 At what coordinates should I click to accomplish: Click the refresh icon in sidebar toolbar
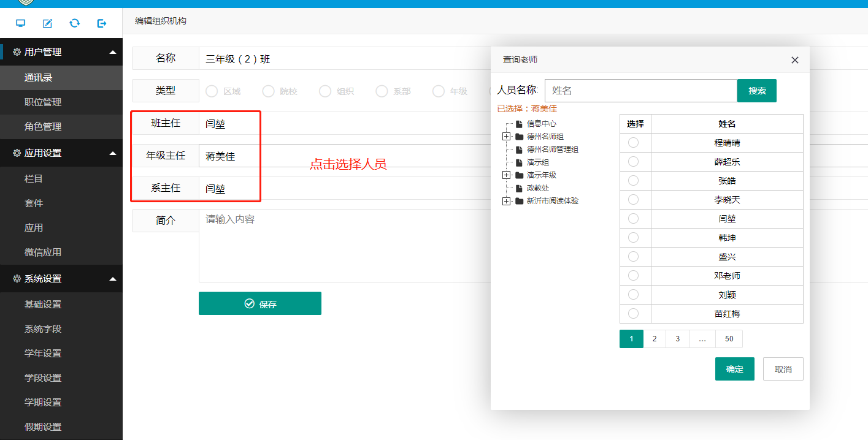pos(74,23)
